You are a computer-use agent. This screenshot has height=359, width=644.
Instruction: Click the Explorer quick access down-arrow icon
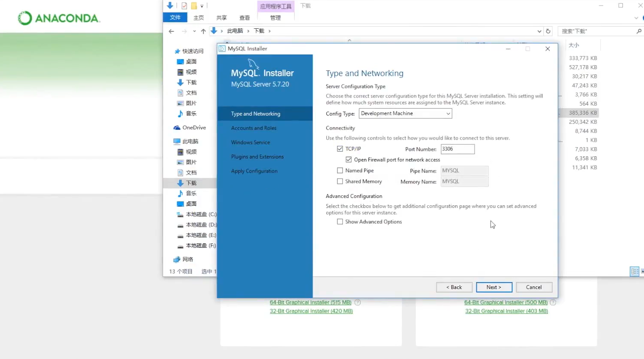170,6
